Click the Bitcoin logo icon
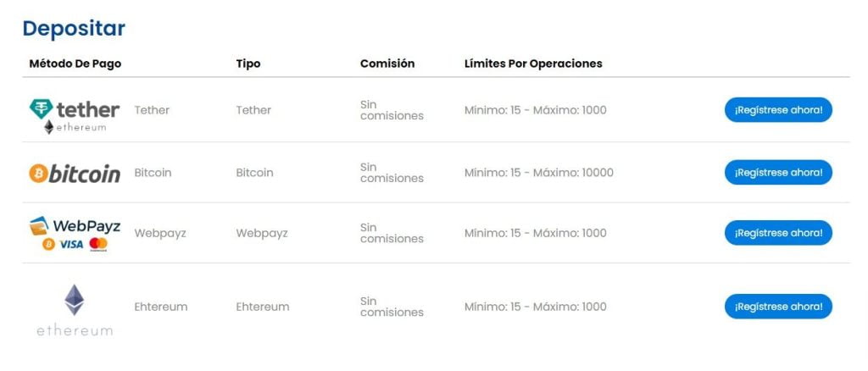Image resolution: width=868 pixels, height=371 pixels. [38, 173]
